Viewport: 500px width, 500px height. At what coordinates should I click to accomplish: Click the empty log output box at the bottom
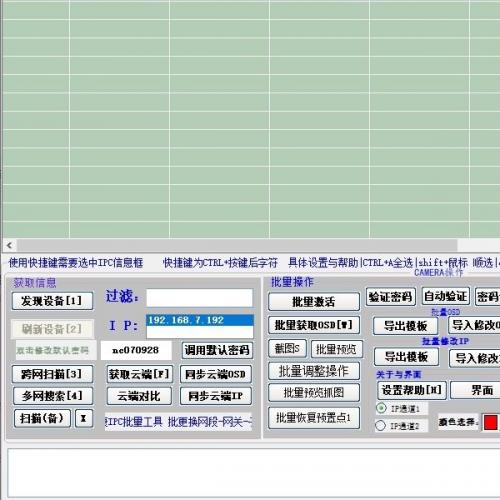point(253,473)
